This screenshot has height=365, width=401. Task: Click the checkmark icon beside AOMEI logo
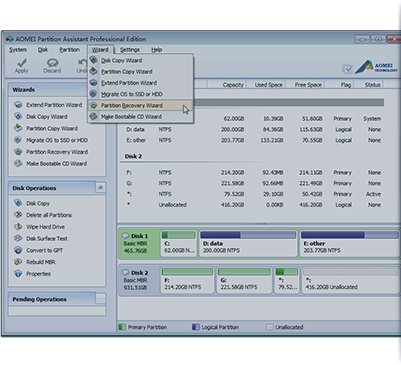click(347, 69)
